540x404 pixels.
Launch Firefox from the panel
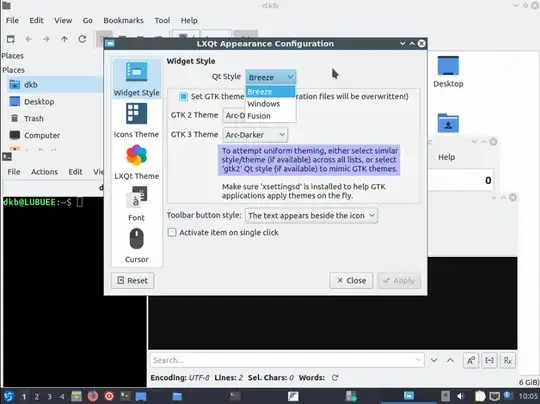click(93, 396)
